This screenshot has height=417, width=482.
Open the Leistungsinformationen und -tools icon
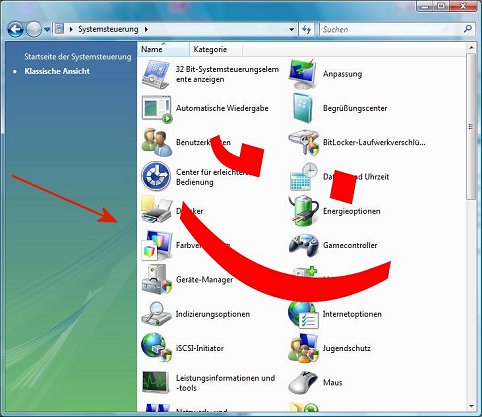pos(155,382)
